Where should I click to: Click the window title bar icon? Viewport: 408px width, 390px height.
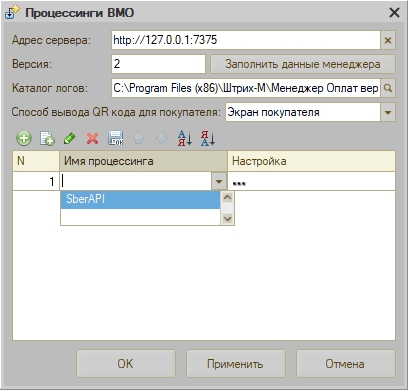pyautogui.click(x=13, y=13)
